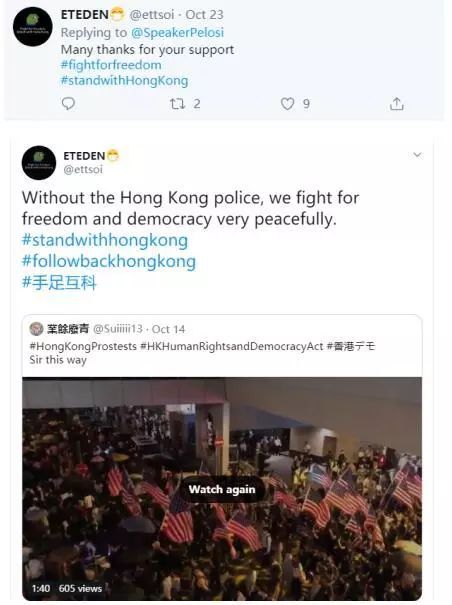Open the #standwithhongkong hashtag in main tweet
This screenshot has height=605, width=452.
coord(105,240)
